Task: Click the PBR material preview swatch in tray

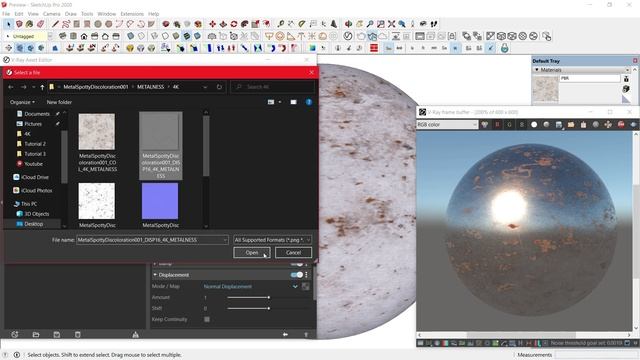Action: (x=545, y=89)
